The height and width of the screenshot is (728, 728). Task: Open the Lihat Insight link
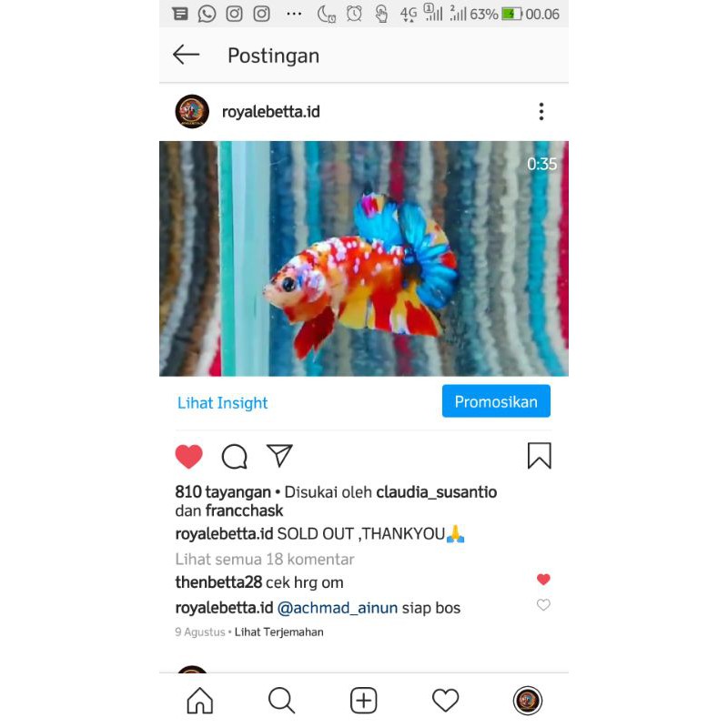pyautogui.click(x=222, y=402)
